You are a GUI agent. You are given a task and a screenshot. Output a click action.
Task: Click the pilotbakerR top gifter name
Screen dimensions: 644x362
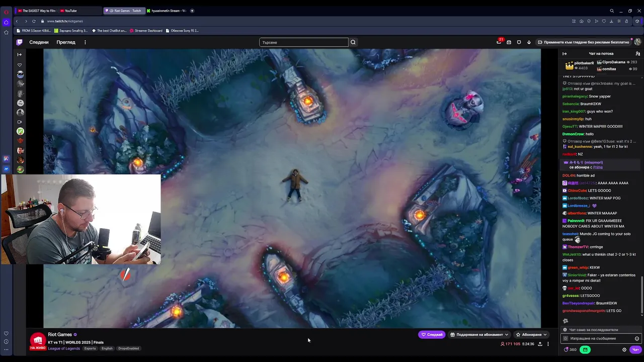coord(584,63)
